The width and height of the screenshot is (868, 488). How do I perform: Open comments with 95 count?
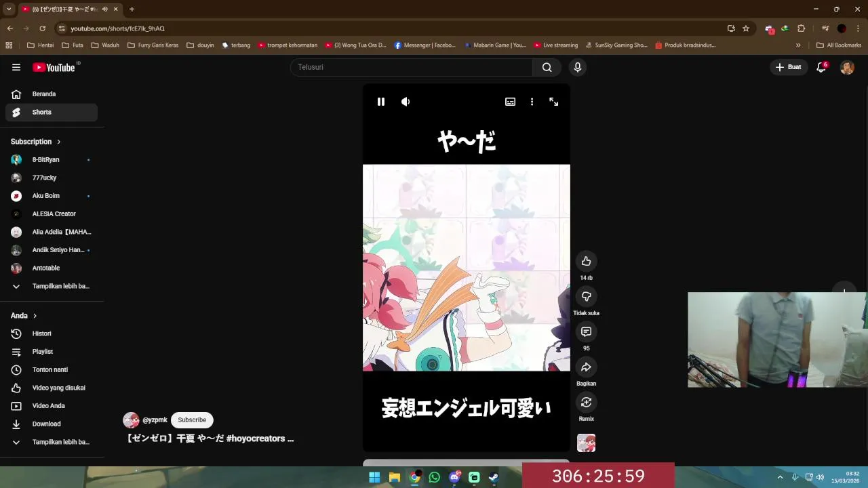[586, 331]
